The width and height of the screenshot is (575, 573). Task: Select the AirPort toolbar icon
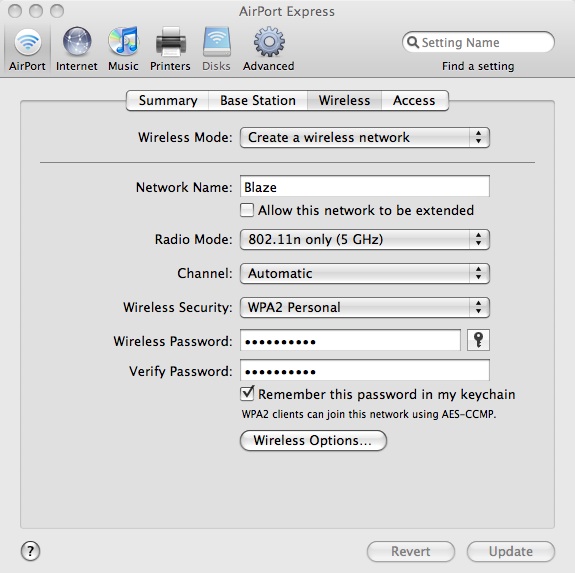pyautogui.click(x=27, y=49)
